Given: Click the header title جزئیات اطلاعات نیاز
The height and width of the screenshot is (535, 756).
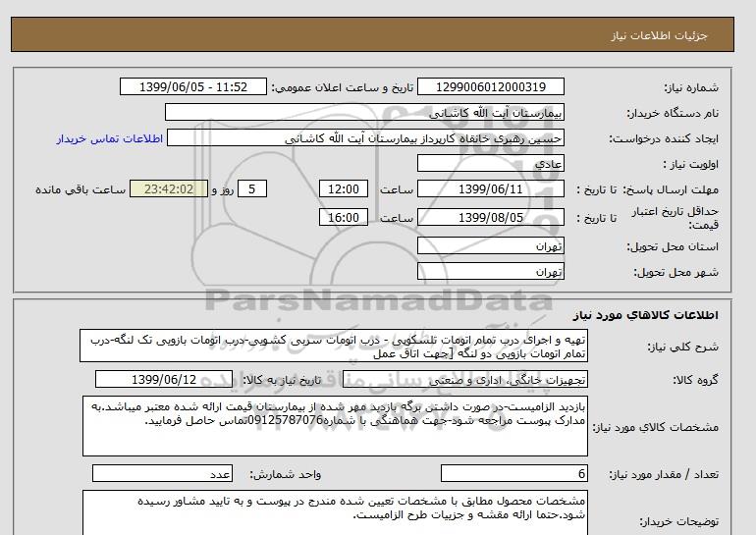Looking at the screenshot, I should pos(659,35).
